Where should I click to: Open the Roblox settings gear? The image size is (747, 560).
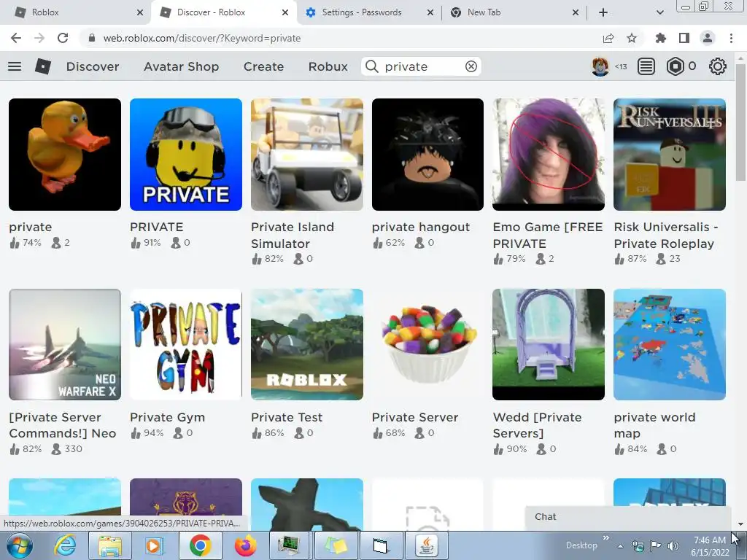click(718, 66)
